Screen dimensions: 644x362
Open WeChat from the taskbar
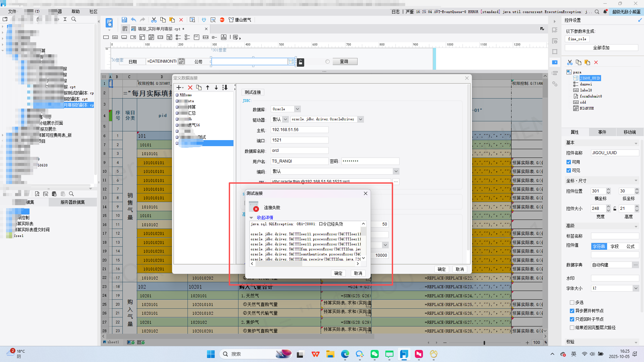click(x=375, y=354)
